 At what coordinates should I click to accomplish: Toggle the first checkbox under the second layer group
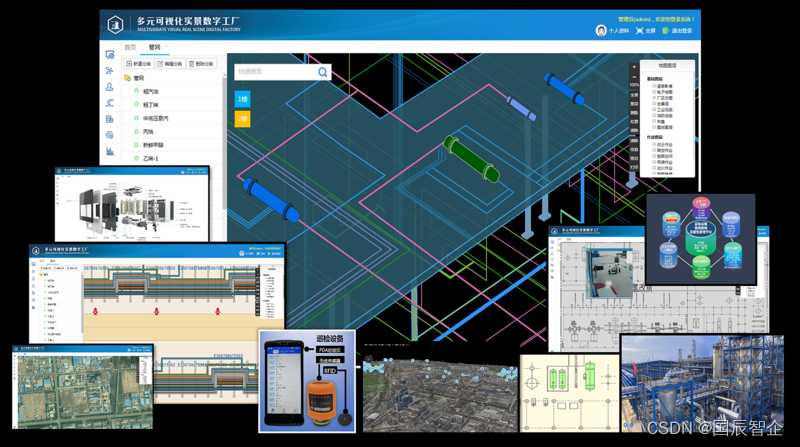[654, 144]
